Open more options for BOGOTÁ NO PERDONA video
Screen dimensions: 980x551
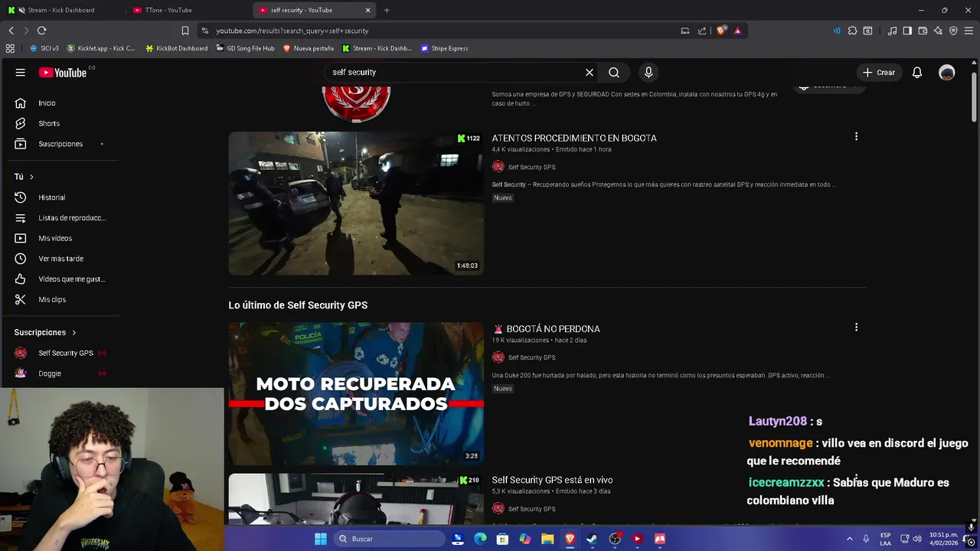(x=856, y=327)
